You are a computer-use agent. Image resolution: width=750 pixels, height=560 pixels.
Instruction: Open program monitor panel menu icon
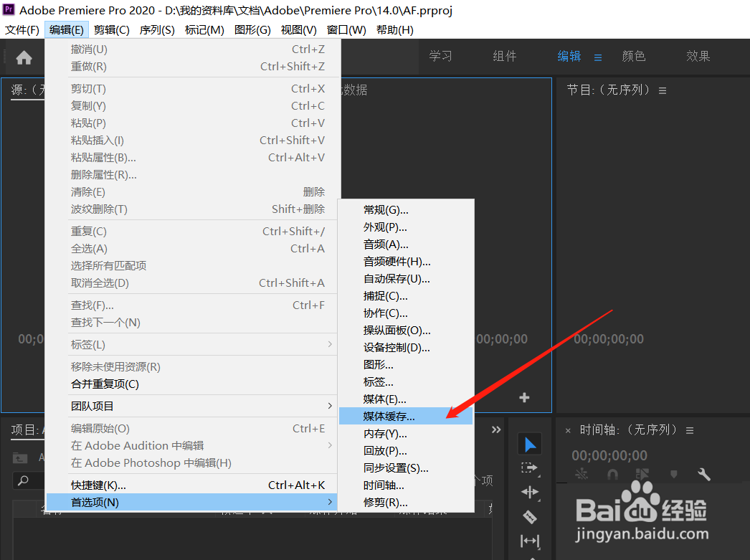[663, 90]
